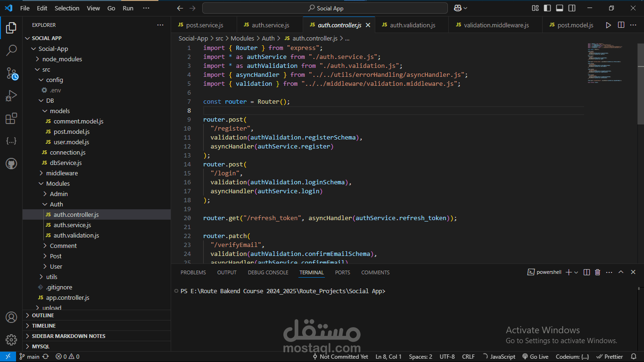The height and width of the screenshot is (362, 644).
Task: Synchronize changes icon beside main branch
Action: point(46,357)
